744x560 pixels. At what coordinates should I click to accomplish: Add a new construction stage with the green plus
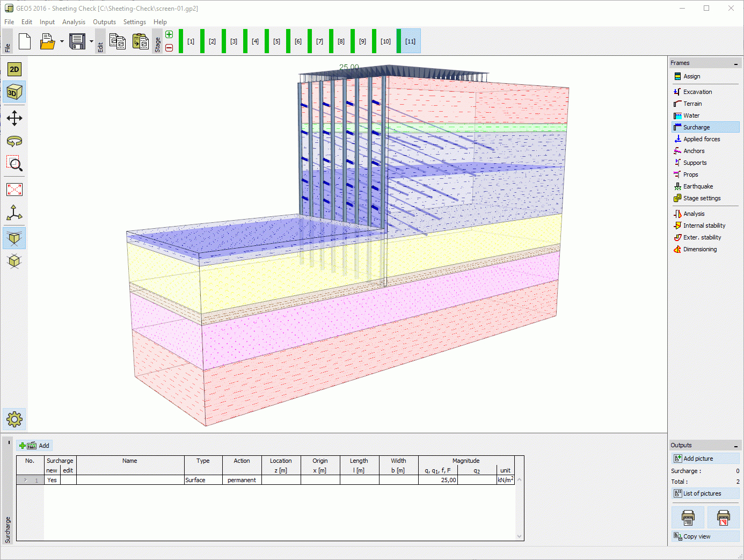tap(169, 34)
